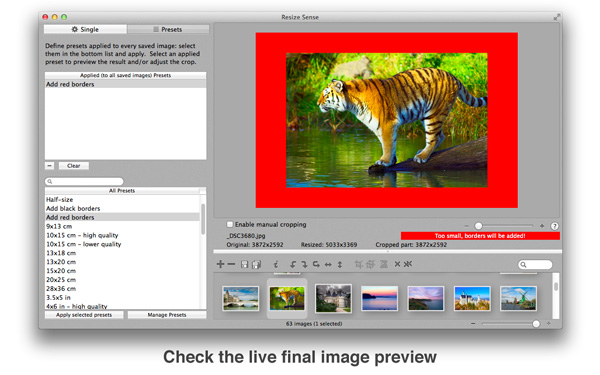Enable manual cropping checkbox
This screenshot has width=600, height=375.
pos(230,224)
